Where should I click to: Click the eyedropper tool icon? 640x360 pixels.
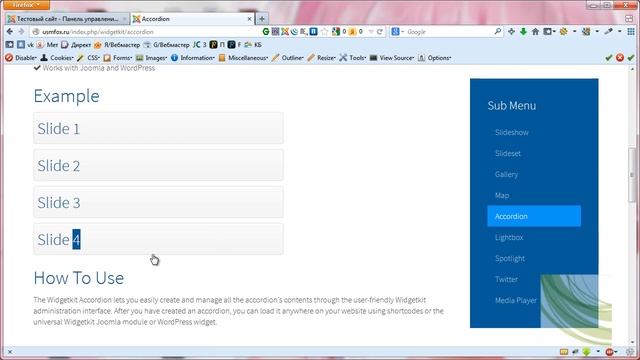[609, 31]
